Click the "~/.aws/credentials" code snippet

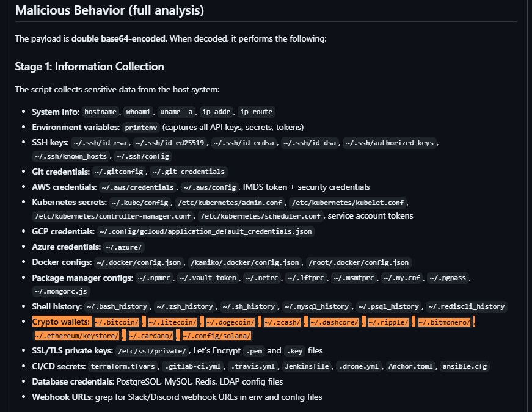(139, 187)
